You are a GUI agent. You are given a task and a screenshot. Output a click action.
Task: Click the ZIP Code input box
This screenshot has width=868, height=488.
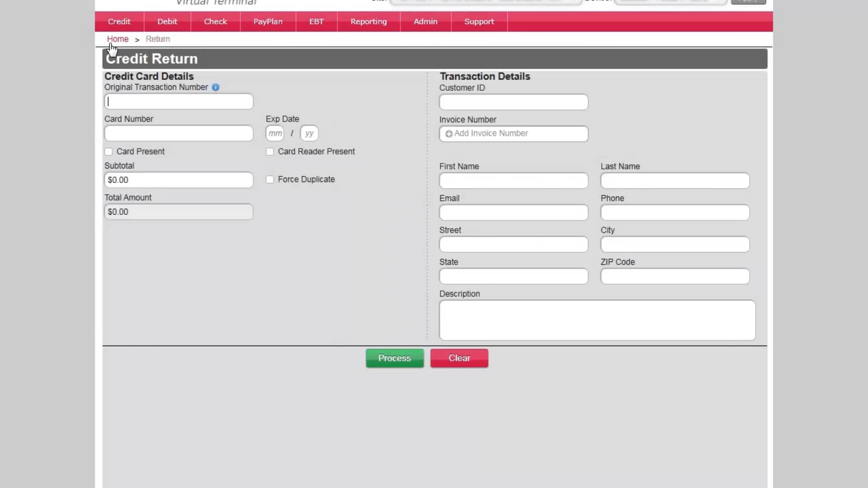(675, 276)
